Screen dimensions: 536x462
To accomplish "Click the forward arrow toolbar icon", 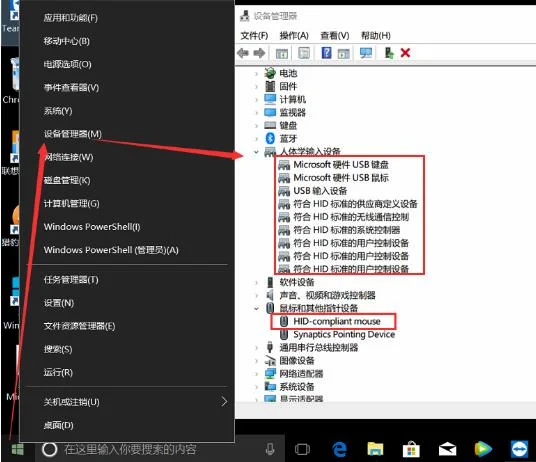I will 259,53.
